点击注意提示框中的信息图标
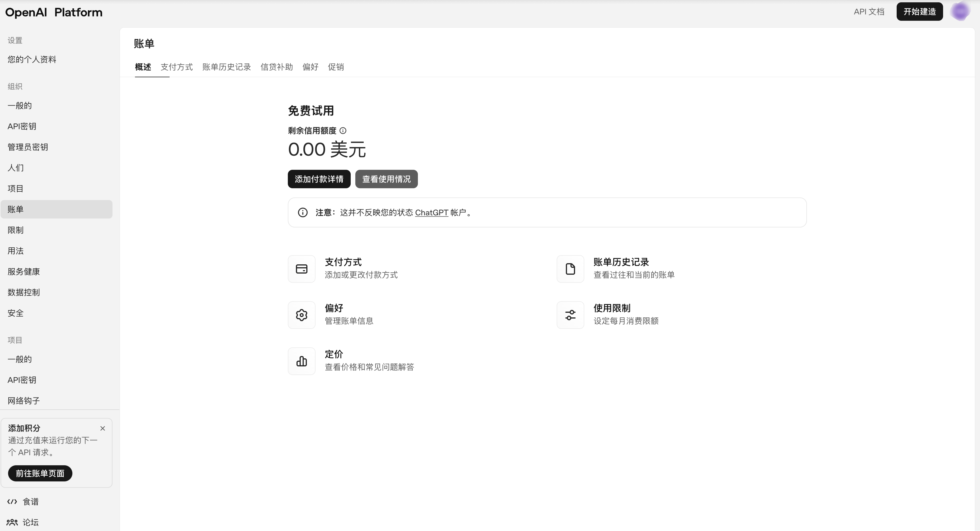The height and width of the screenshot is (531, 980). coord(303,212)
